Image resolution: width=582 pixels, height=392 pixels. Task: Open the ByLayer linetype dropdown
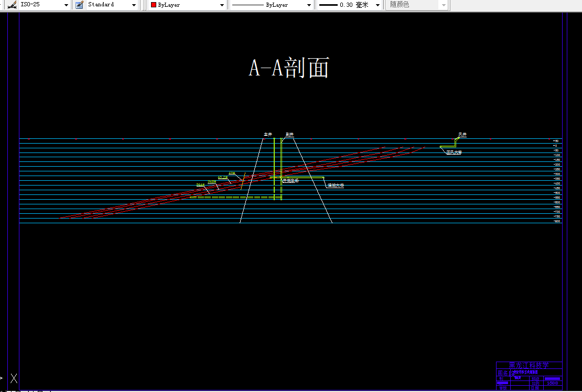pyautogui.click(x=309, y=5)
